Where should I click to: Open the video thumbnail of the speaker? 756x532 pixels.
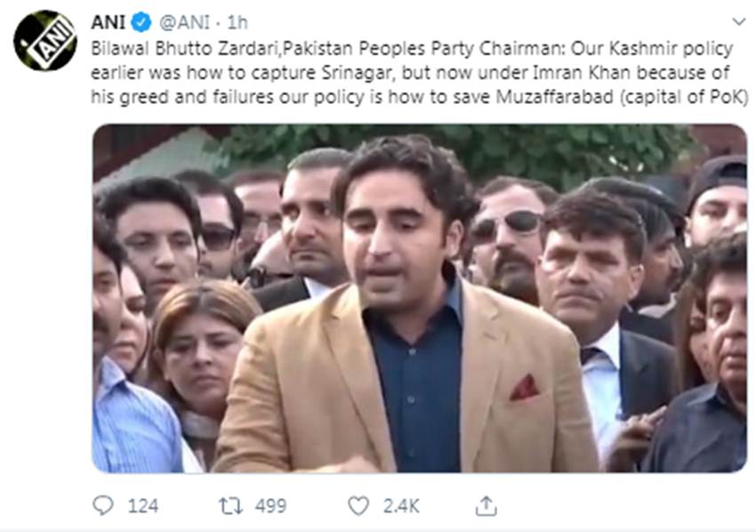coord(420,298)
